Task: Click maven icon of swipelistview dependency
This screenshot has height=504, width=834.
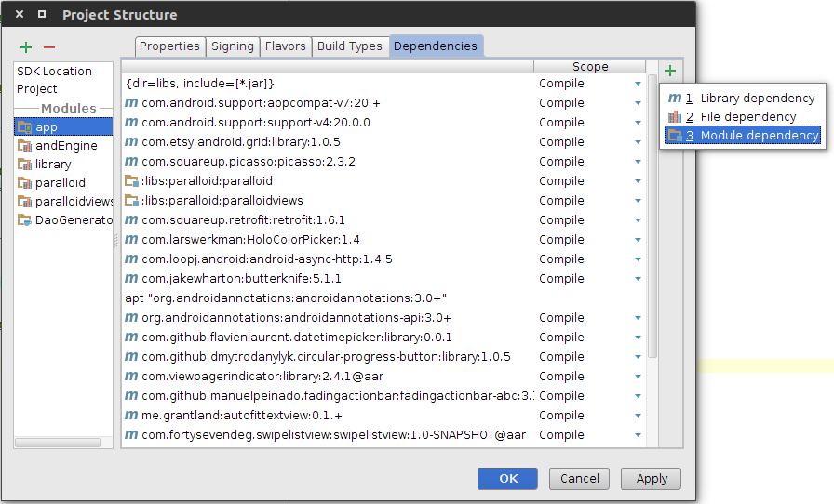Action: [131, 435]
